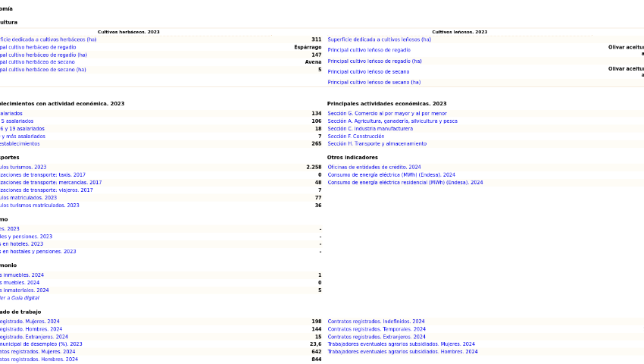Click the transporte: taxis 2017 link
Screen dimensions: 644x364
(x=42, y=175)
